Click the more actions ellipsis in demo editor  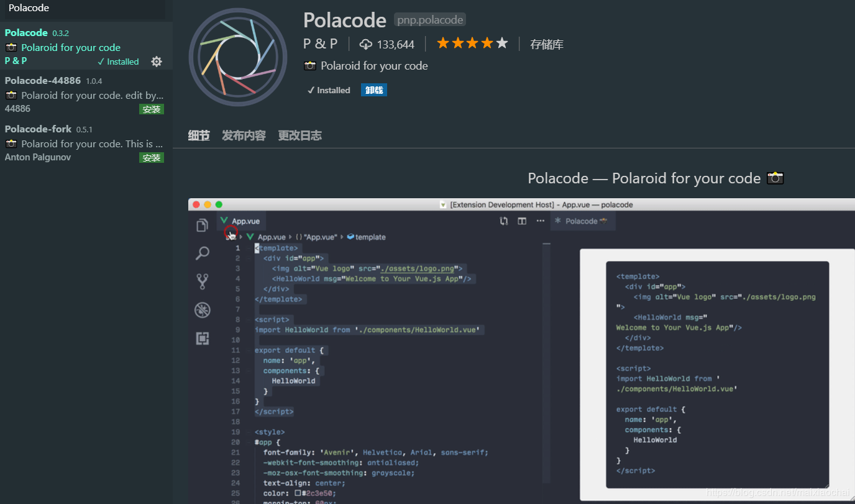(541, 221)
